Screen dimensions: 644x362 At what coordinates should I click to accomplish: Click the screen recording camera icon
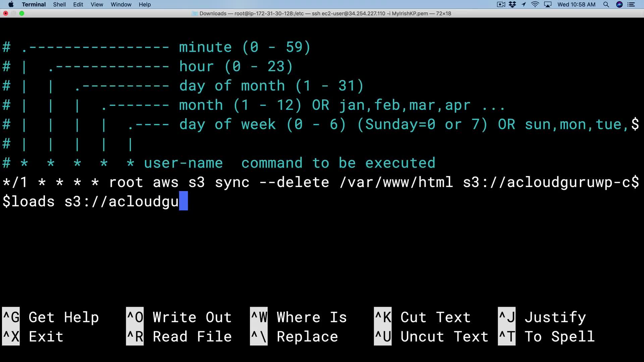[x=501, y=4]
